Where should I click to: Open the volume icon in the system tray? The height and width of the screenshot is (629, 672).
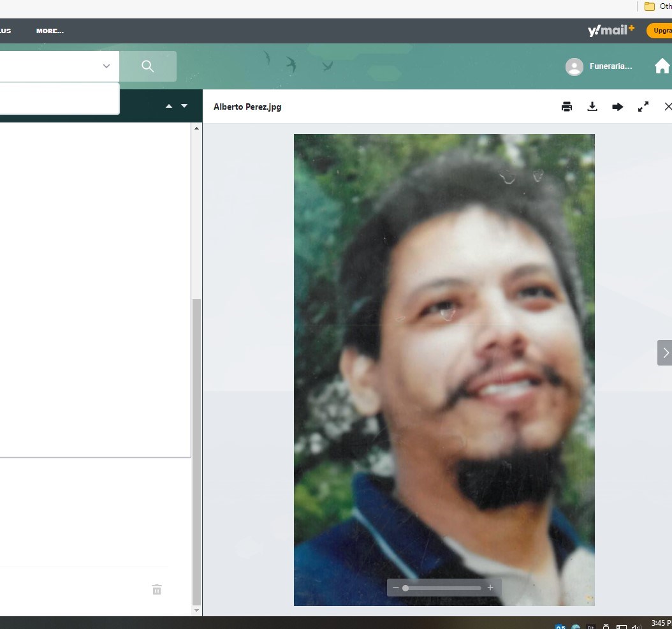(634, 626)
